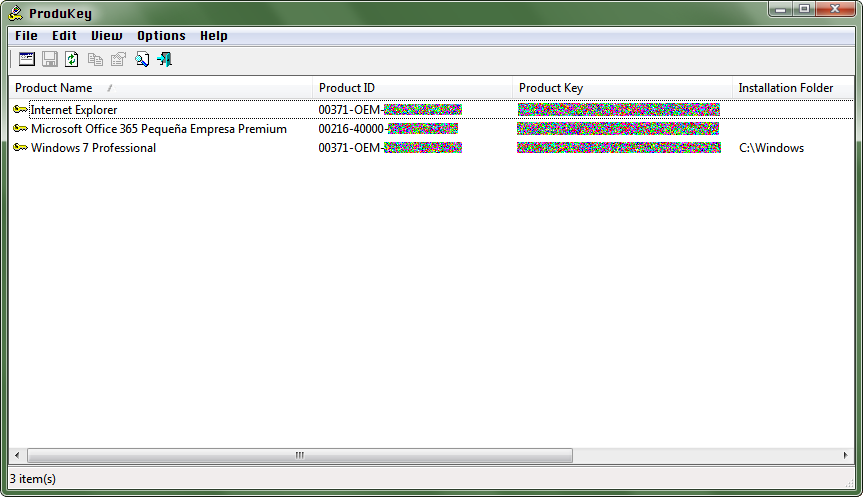The height and width of the screenshot is (497, 863).
Task: Sort by the Product Name column header
Action: coord(161,88)
